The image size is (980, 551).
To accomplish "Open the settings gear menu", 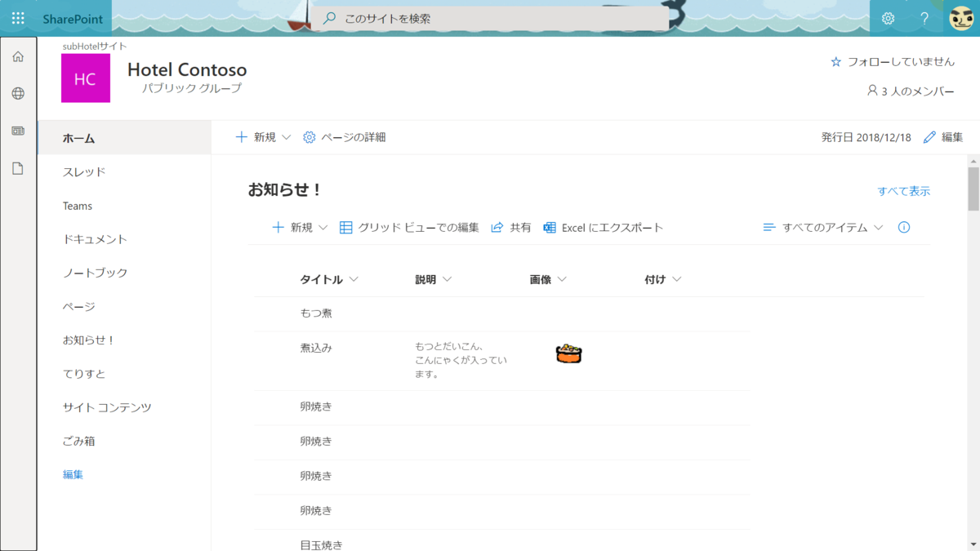I will 889,18.
